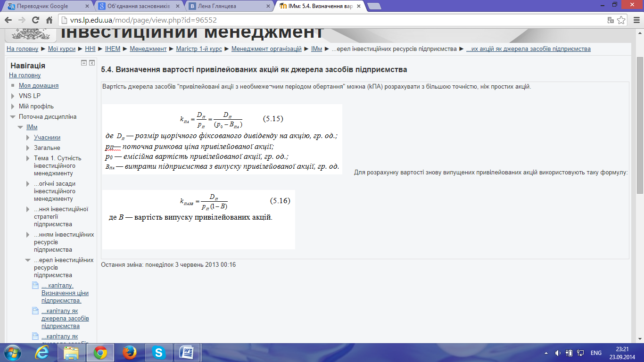Image resolution: width=644 pixels, height=362 pixels.
Task: Close the active ІМм 5.4 tab
Action: point(358,6)
